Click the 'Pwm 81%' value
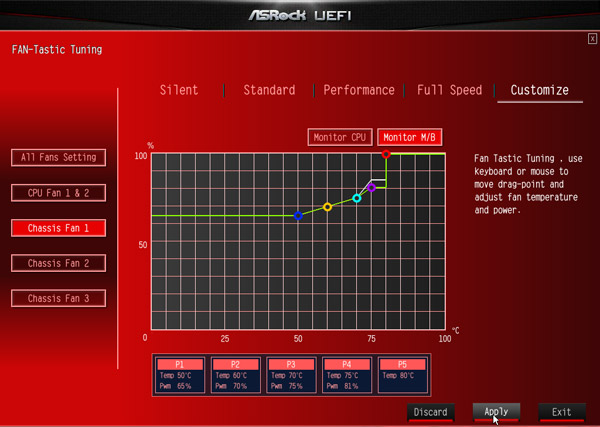This screenshot has width=600, height=427. click(x=342, y=386)
